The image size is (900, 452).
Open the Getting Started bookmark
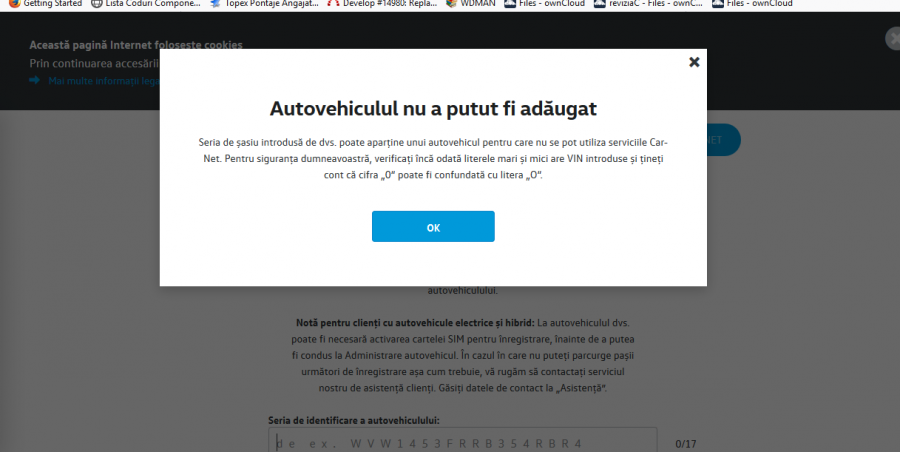click(45, 3)
